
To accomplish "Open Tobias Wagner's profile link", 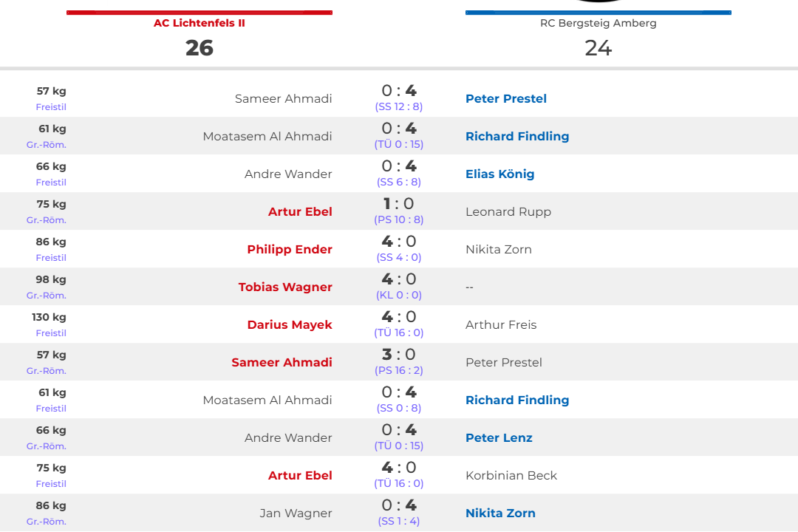I will click(285, 287).
